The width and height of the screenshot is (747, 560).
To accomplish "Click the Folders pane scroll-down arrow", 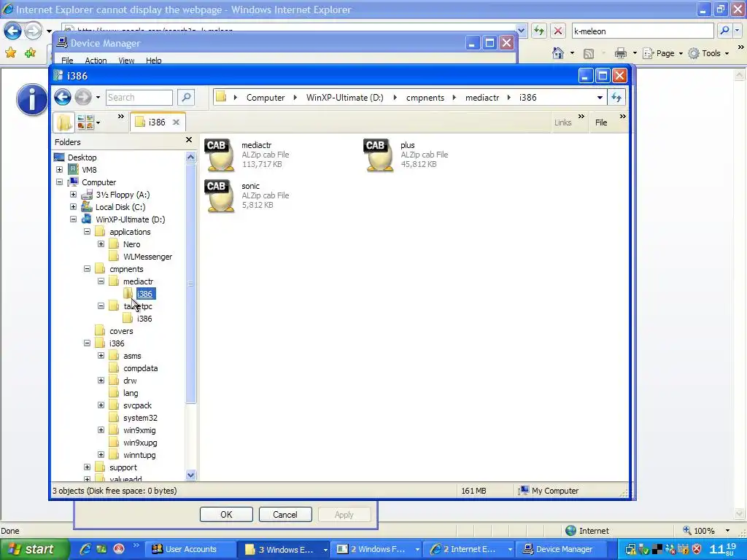I will click(190, 474).
